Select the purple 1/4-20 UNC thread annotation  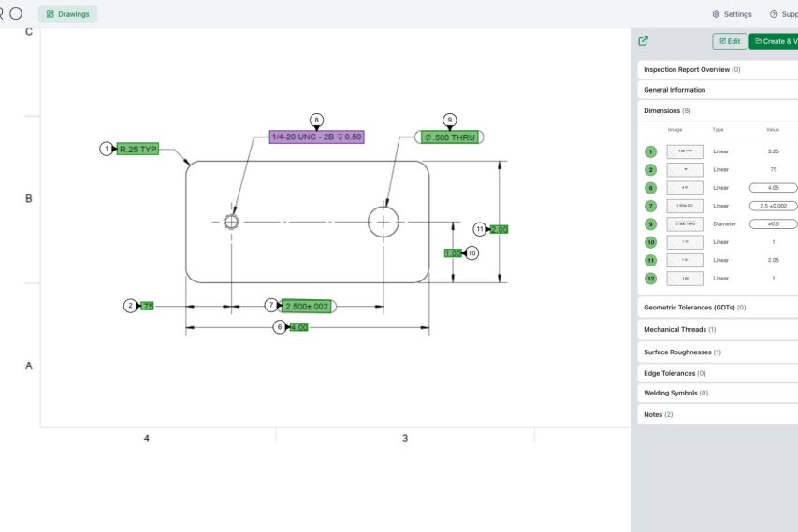point(316,137)
